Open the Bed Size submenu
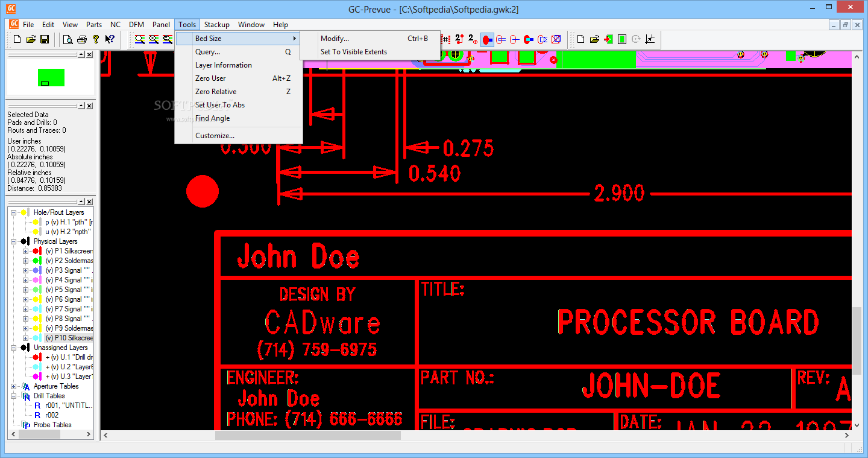 tap(239, 39)
